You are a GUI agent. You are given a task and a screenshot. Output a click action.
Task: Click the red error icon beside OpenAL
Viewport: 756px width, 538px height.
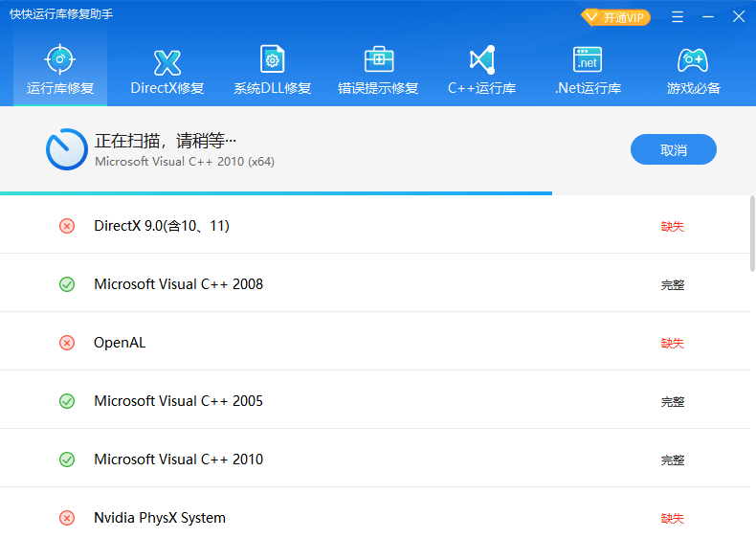[67, 343]
